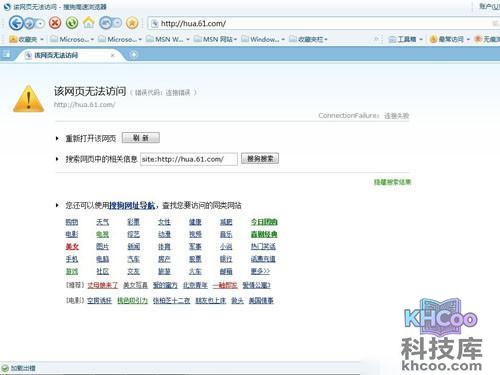This screenshot has width=500, height=375.
Task: Open the 张柏芝十二夜 movie link
Action: (x=171, y=300)
